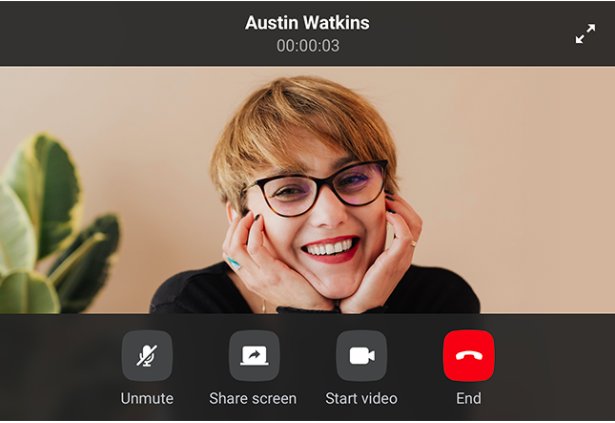Click the "Start video" label text
The image size is (615, 423).
coord(361,398)
